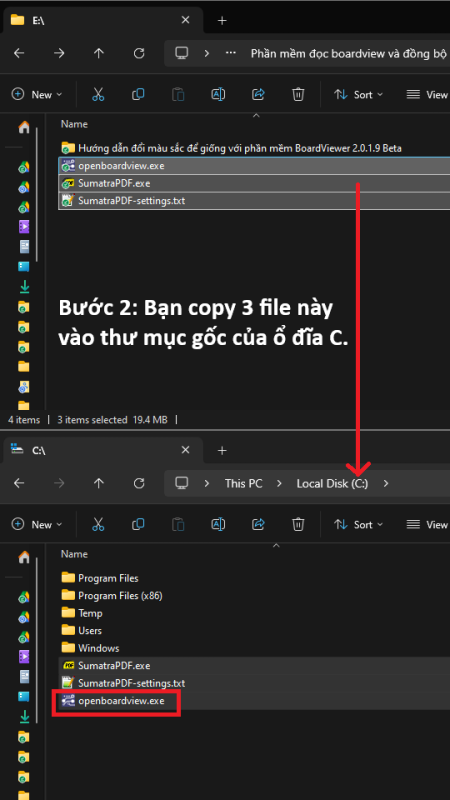Select 'Hướng dẫn đổi màu sắc' folder
450x800 pixels.
231,148
